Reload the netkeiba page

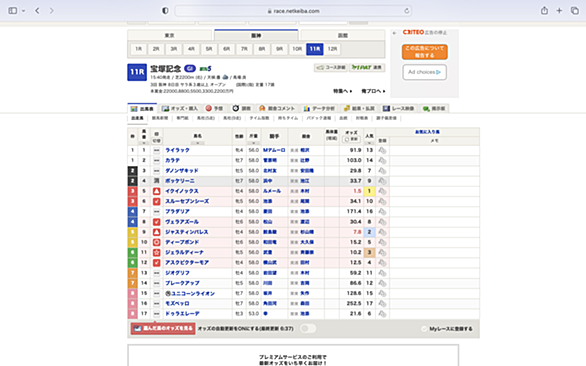click(407, 11)
